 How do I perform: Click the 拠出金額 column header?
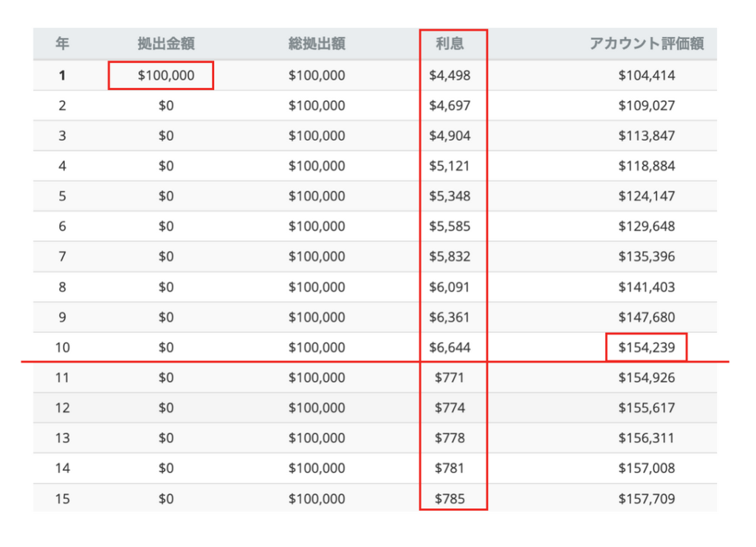click(166, 44)
